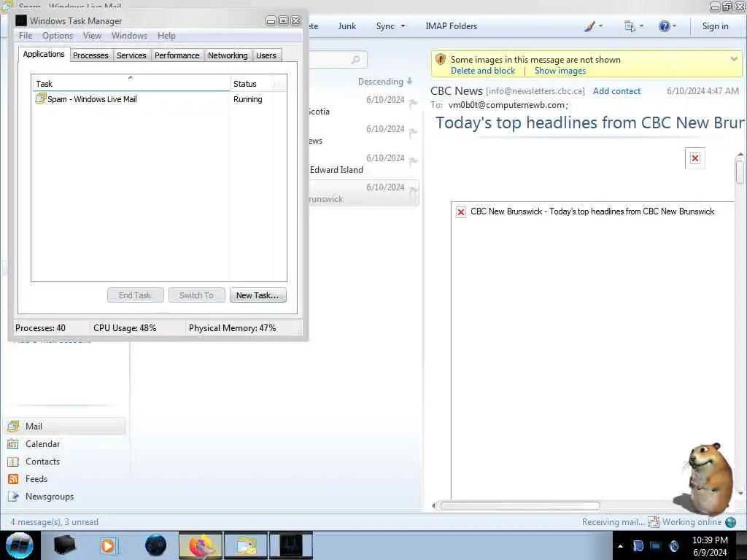Switch to the Users tab

[266, 55]
